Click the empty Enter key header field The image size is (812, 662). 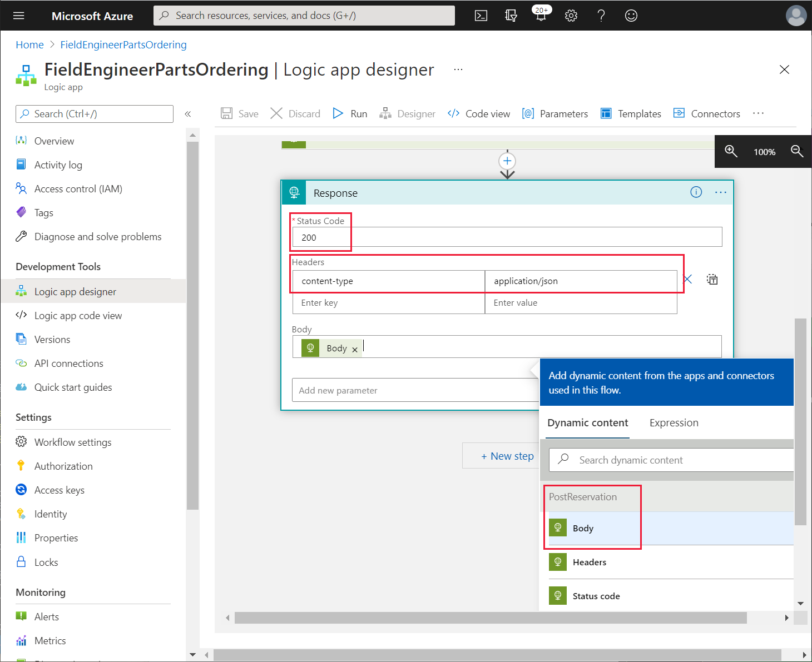pyautogui.click(x=389, y=303)
